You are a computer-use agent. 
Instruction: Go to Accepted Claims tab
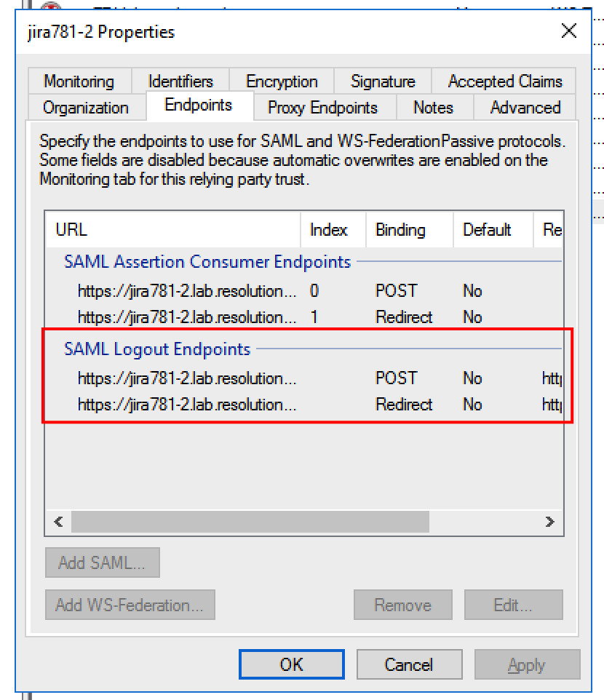coord(504,81)
